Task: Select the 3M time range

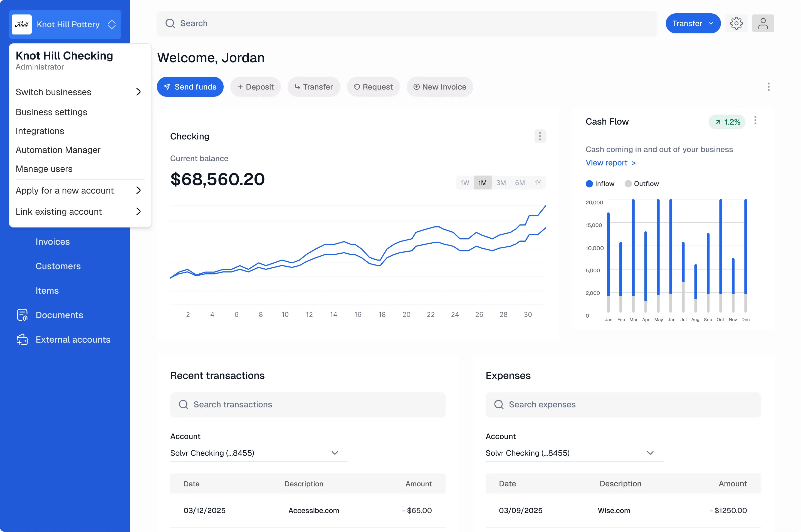Action: pos(501,182)
